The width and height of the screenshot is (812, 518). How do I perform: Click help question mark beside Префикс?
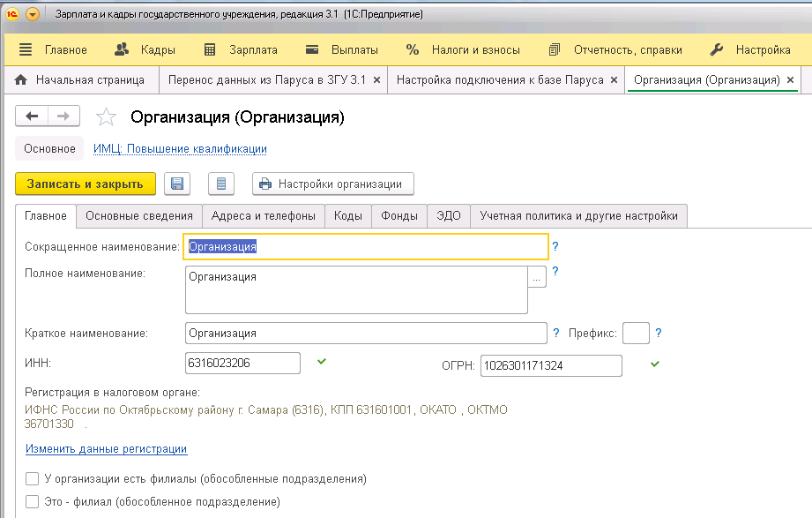pyautogui.click(x=658, y=334)
